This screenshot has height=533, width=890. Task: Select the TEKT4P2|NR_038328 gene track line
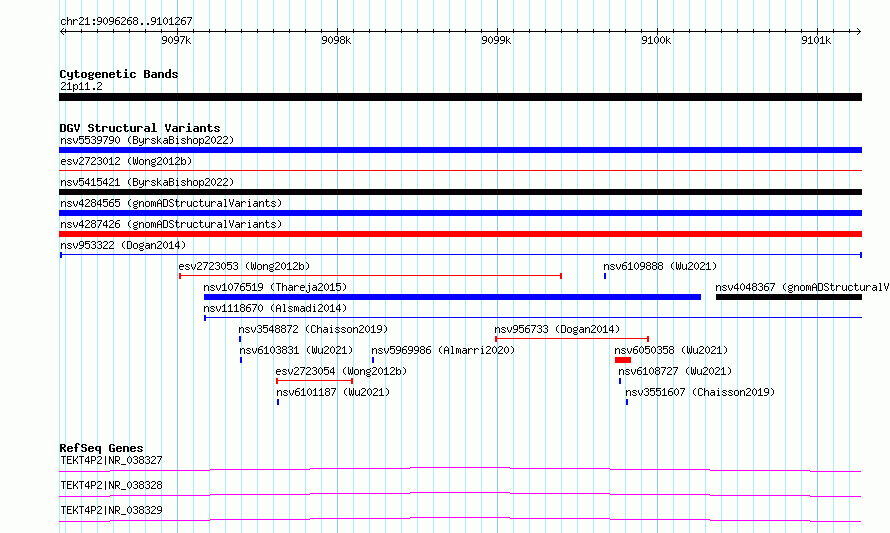point(460,494)
